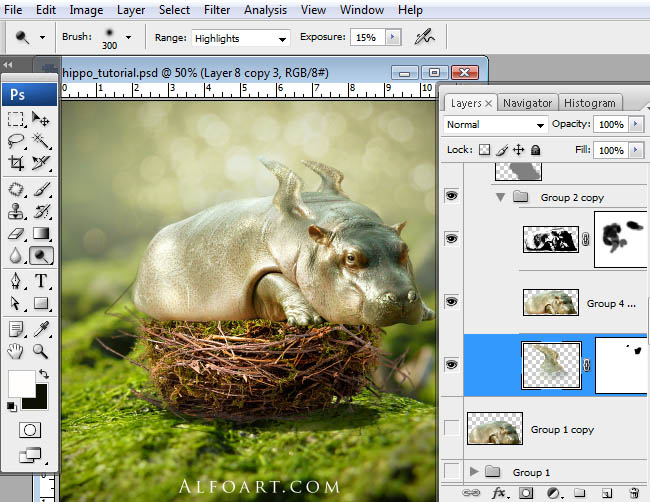Toggle lock position
650x502 pixels.
pyautogui.click(x=519, y=150)
